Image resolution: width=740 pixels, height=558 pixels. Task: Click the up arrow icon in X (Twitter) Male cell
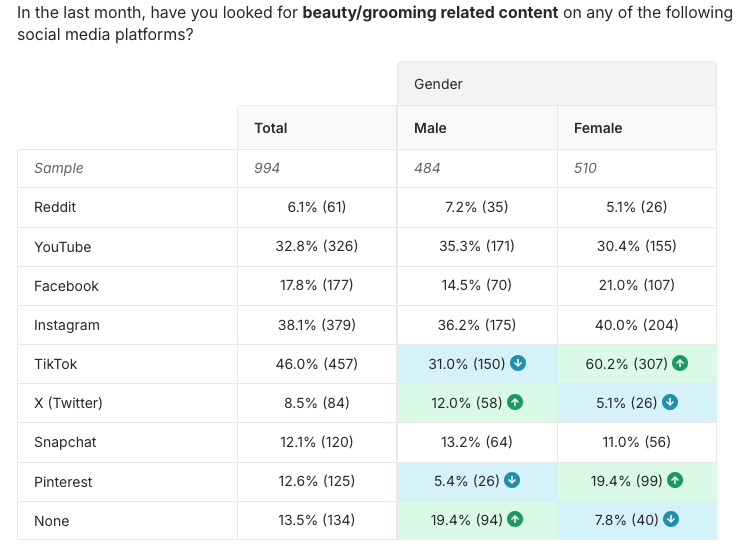pos(515,403)
